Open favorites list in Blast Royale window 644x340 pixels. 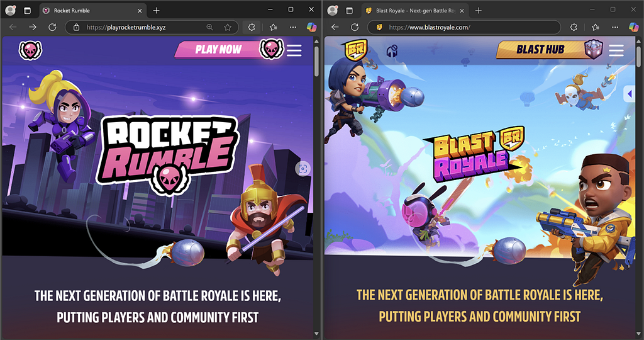[x=595, y=27]
